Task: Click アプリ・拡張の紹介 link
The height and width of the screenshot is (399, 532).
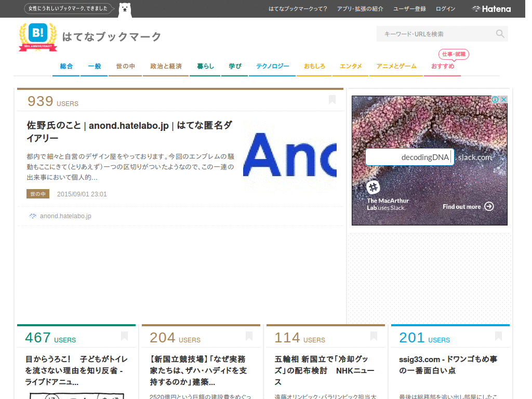Action: (x=360, y=9)
